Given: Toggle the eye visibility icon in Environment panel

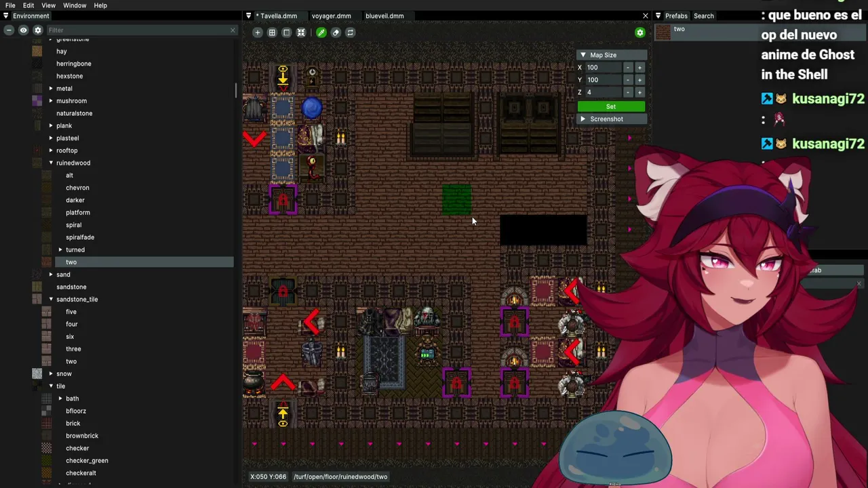Looking at the screenshot, I should (x=23, y=30).
